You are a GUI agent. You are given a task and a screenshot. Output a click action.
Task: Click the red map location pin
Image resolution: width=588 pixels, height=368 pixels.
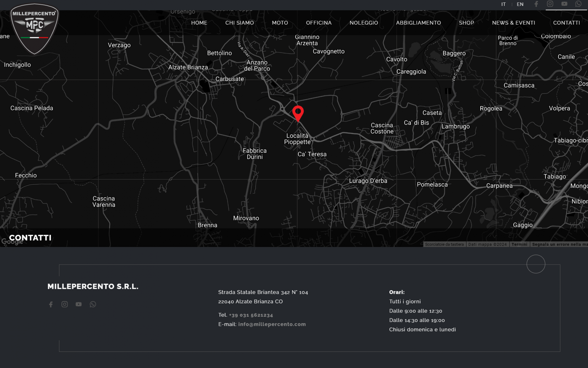pos(298,113)
